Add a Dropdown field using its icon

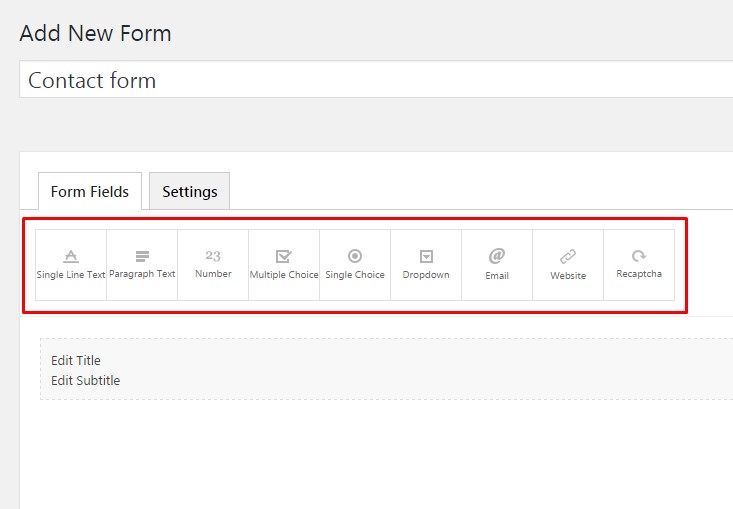[x=426, y=256]
